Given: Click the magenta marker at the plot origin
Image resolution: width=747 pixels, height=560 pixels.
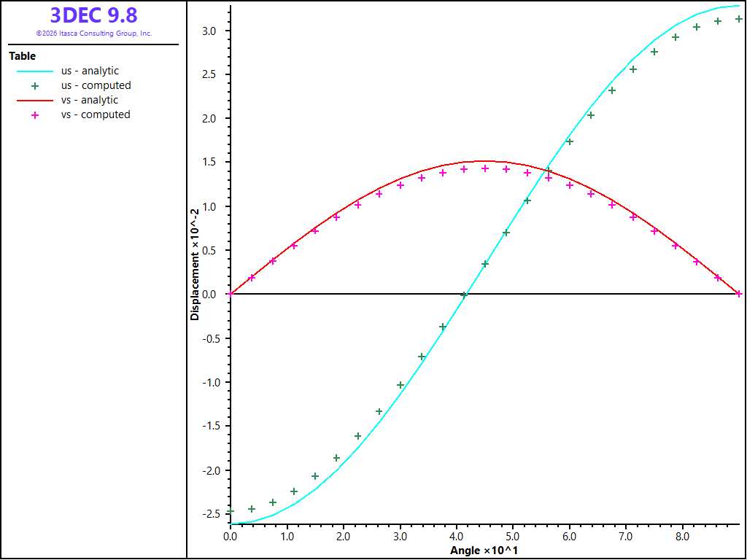Looking at the screenshot, I should click(x=231, y=294).
